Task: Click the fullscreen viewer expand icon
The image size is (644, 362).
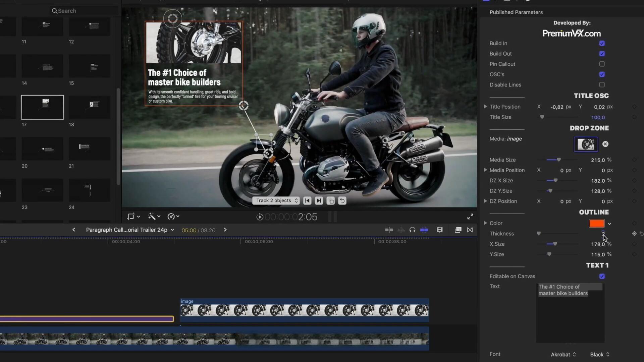Action: [x=470, y=217]
